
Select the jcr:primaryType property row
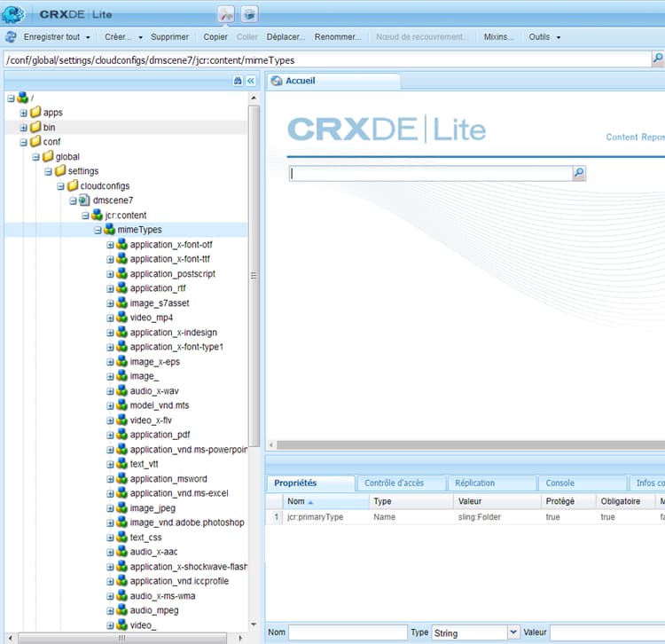pyautogui.click(x=465, y=517)
